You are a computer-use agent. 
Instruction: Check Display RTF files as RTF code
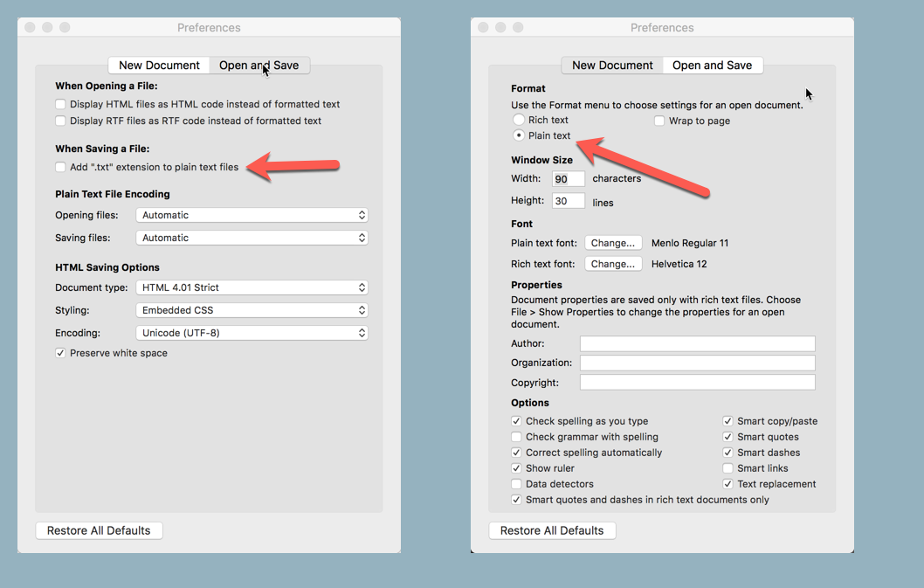pyautogui.click(x=60, y=121)
